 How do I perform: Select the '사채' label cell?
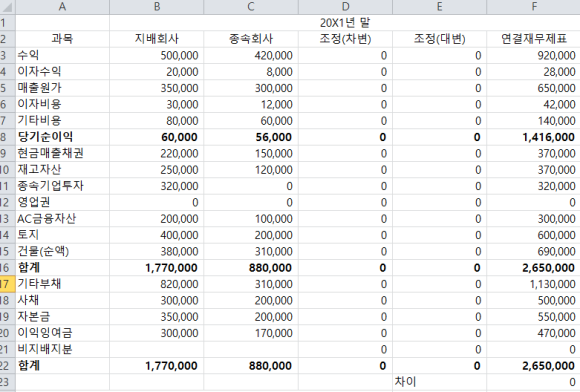(x=62, y=300)
